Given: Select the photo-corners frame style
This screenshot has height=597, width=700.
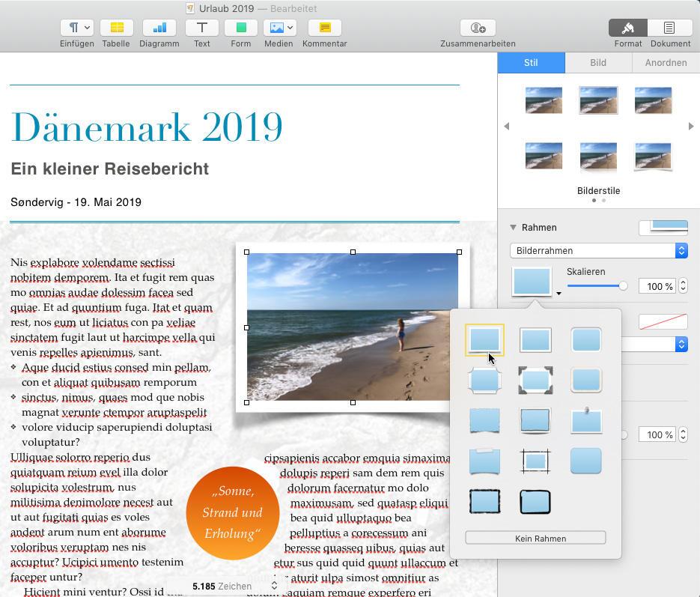Looking at the screenshot, I should point(535,381).
